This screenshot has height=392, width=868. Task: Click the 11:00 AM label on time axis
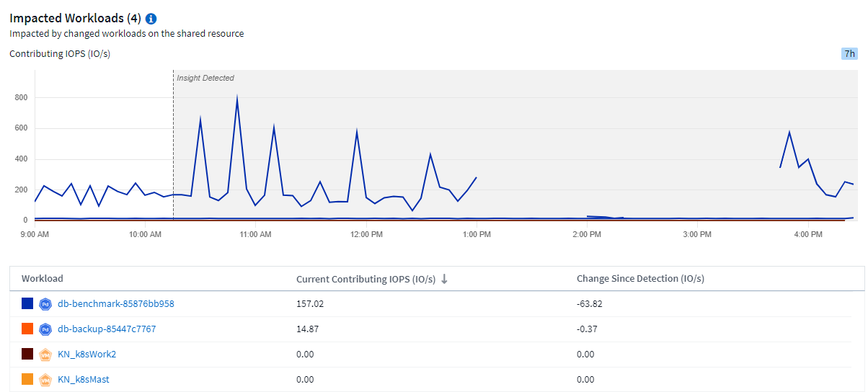255,235
